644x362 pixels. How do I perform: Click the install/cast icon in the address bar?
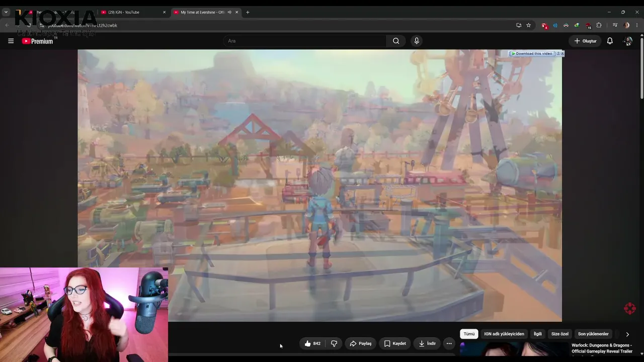[519, 25]
